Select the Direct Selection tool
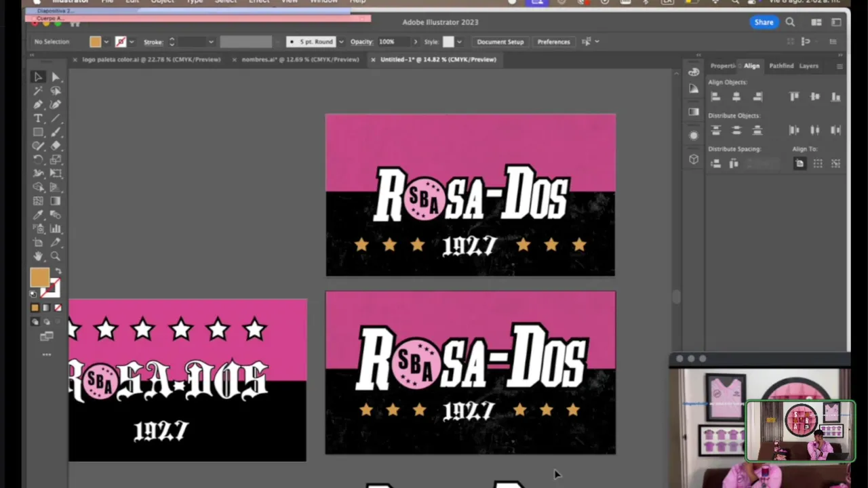This screenshot has height=488, width=868. 56,77
